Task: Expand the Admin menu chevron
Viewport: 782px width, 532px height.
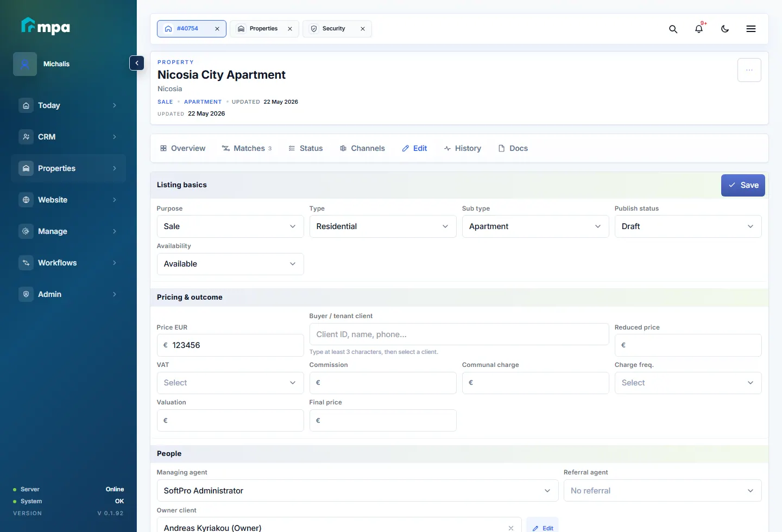Action: 114,294
